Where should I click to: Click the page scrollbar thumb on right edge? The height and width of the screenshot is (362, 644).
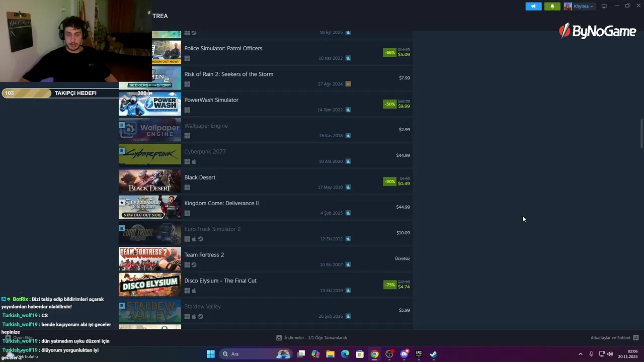(x=641, y=133)
